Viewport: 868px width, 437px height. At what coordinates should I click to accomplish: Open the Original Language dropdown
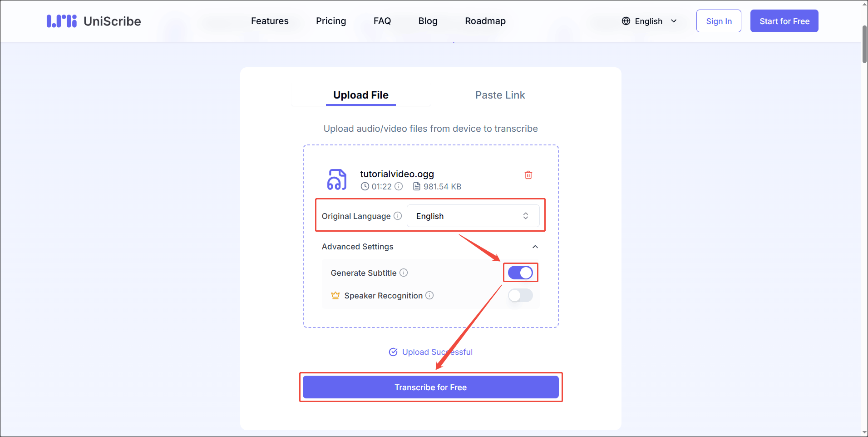pos(473,216)
